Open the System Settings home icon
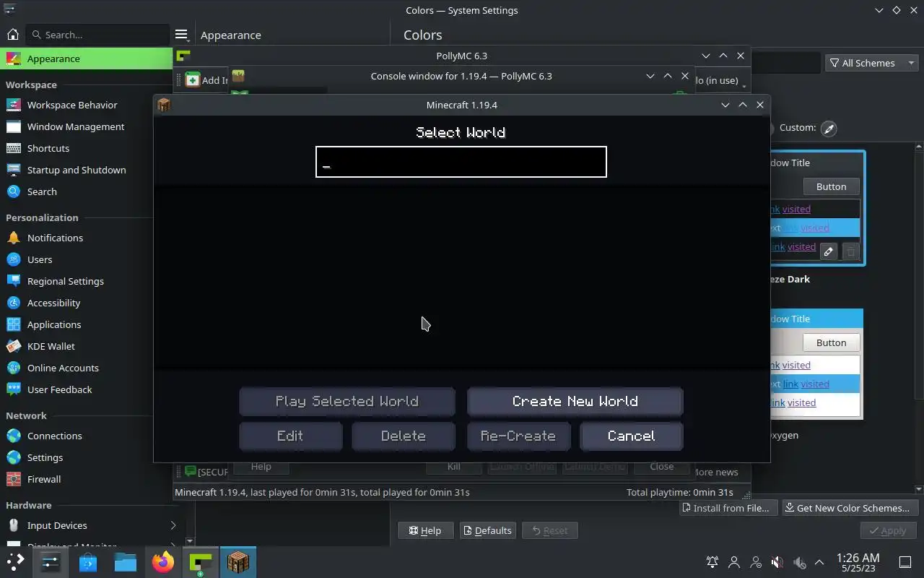 point(13,35)
